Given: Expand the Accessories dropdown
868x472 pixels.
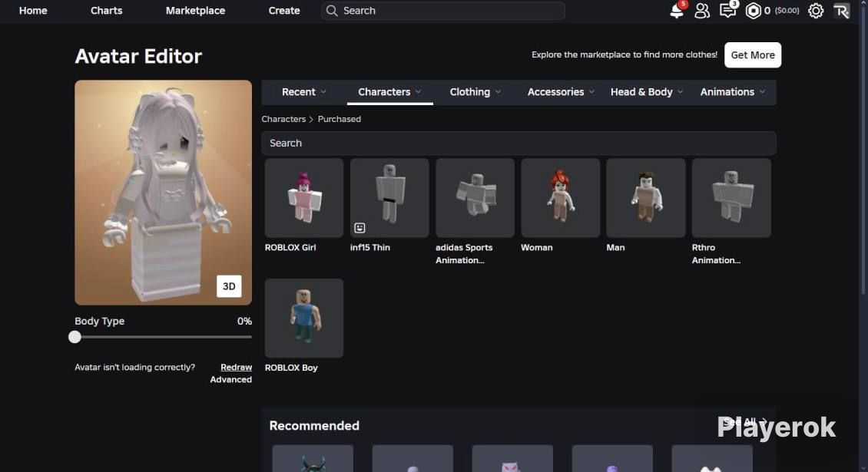Looking at the screenshot, I should 561,92.
